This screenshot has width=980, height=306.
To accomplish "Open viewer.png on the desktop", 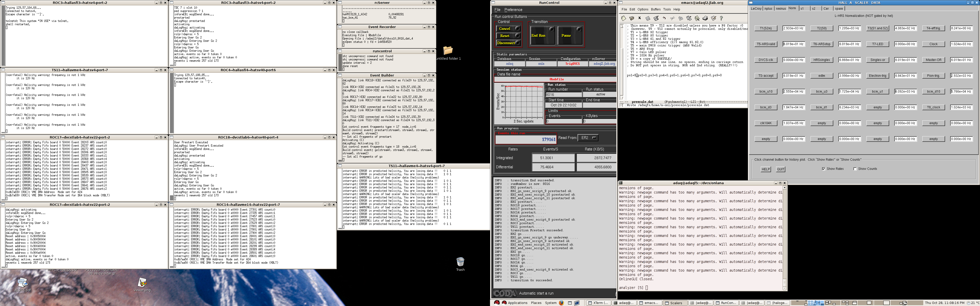I will (x=142, y=283).
